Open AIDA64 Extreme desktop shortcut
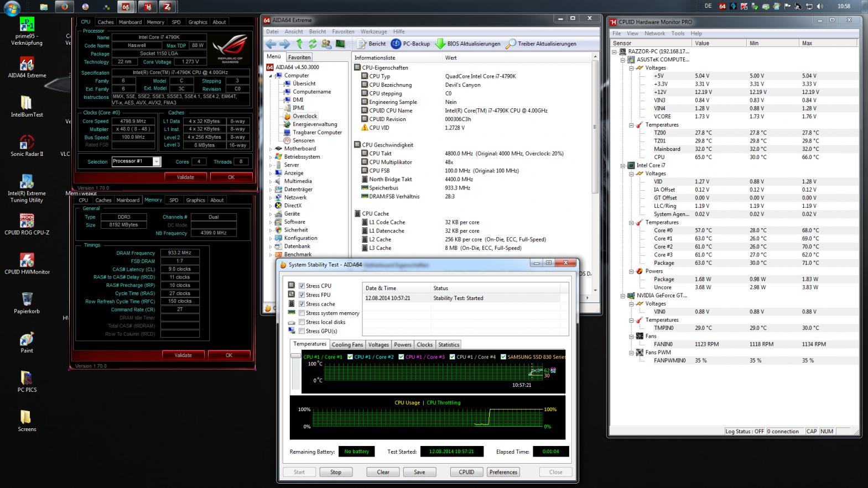This screenshot has height=488, width=868. (x=27, y=67)
